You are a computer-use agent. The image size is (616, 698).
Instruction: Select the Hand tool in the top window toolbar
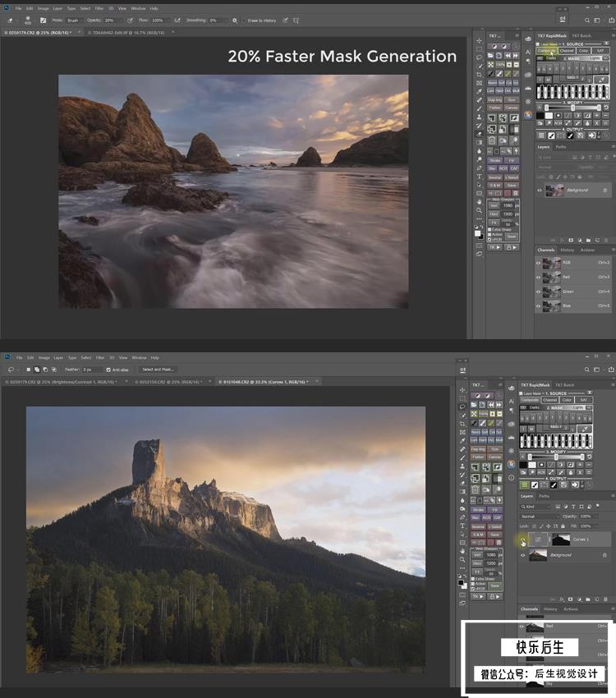(x=479, y=202)
